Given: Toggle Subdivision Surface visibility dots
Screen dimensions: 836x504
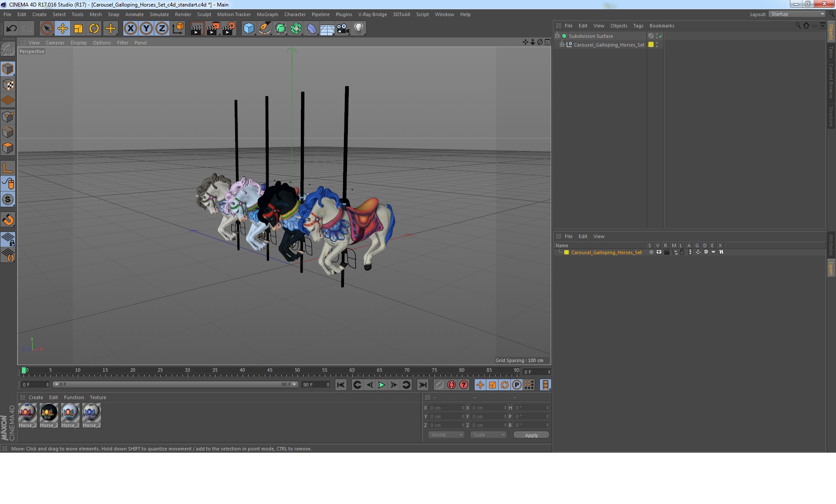Looking at the screenshot, I should pyautogui.click(x=657, y=36).
